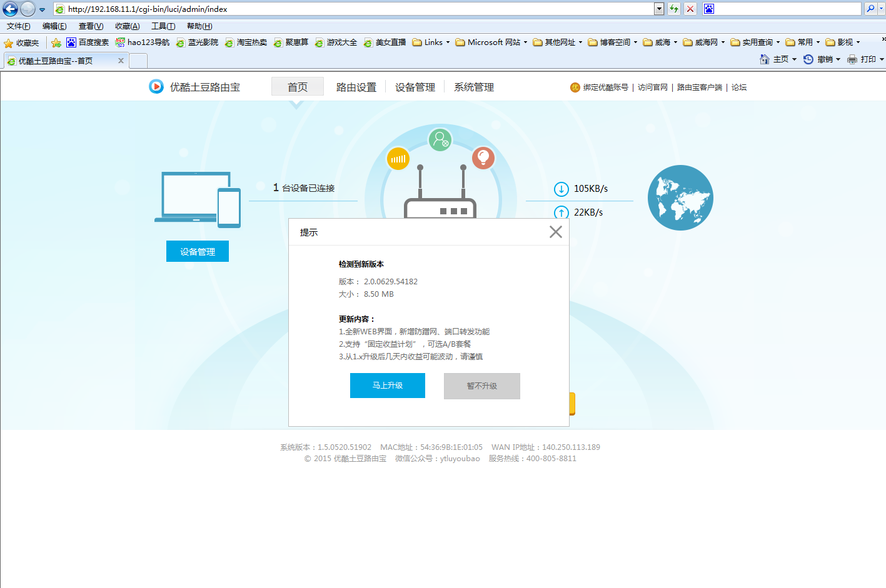
Task: Click the add-to-favorites-bar star icon
Action: [x=56, y=42]
